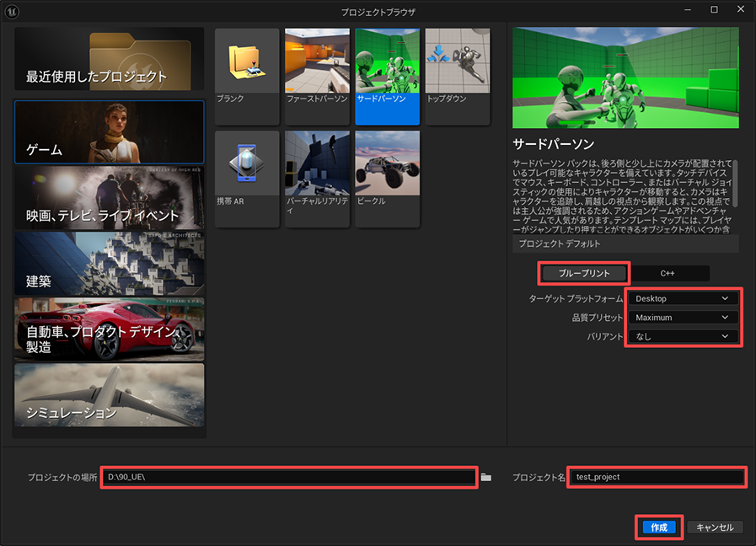Viewport: 756px width, 546px height.
Task: Click the サードパーソン preview image
Action: pos(625,78)
